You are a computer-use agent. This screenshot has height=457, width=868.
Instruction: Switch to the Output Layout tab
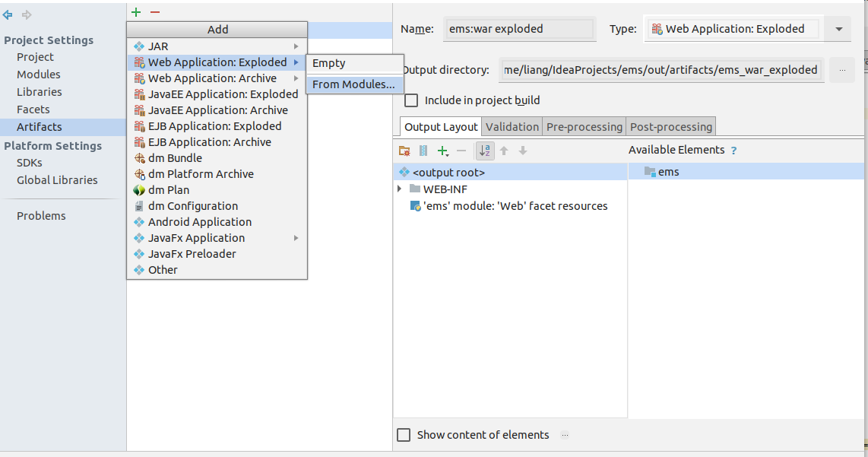tap(441, 127)
